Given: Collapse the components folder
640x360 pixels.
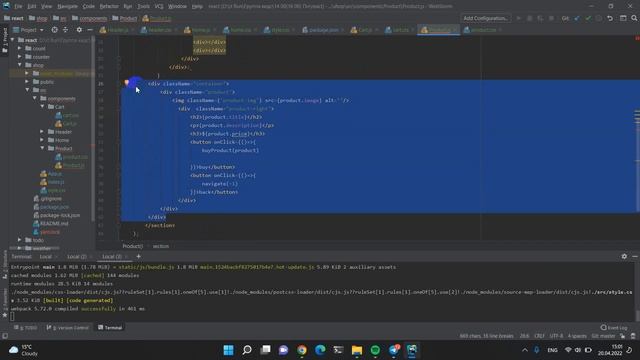Looking at the screenshot, I should (35, 98).
